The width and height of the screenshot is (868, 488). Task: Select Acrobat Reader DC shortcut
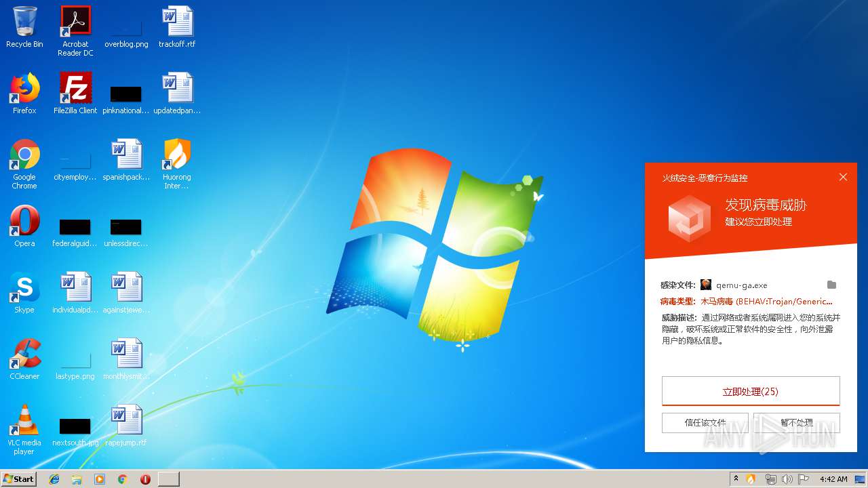75,30
